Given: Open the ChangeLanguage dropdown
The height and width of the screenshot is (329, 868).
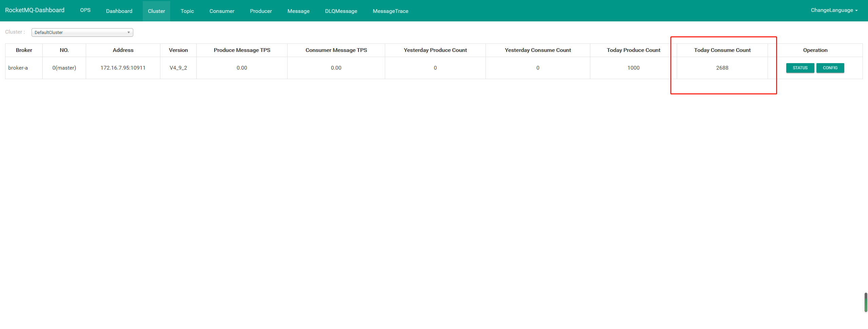Looking at the screenshot, I should [833, 10].
